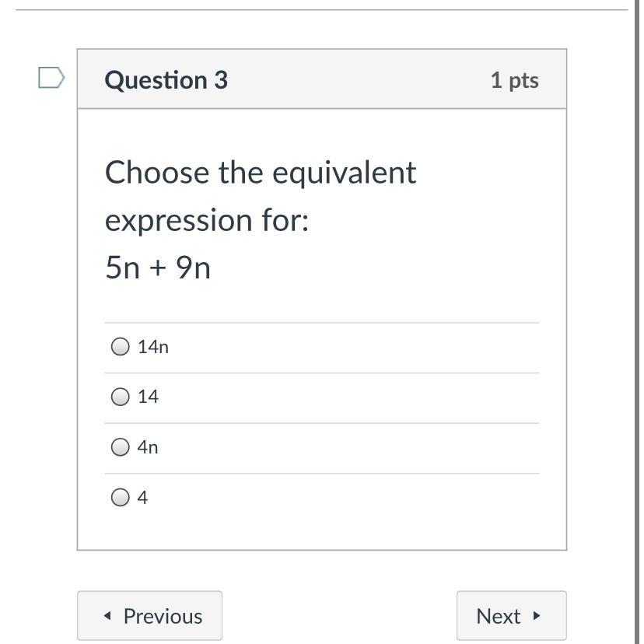Screen dimensions: 644x644
Task: Click the "14n" answer label text
Action: tap(153, 347)
